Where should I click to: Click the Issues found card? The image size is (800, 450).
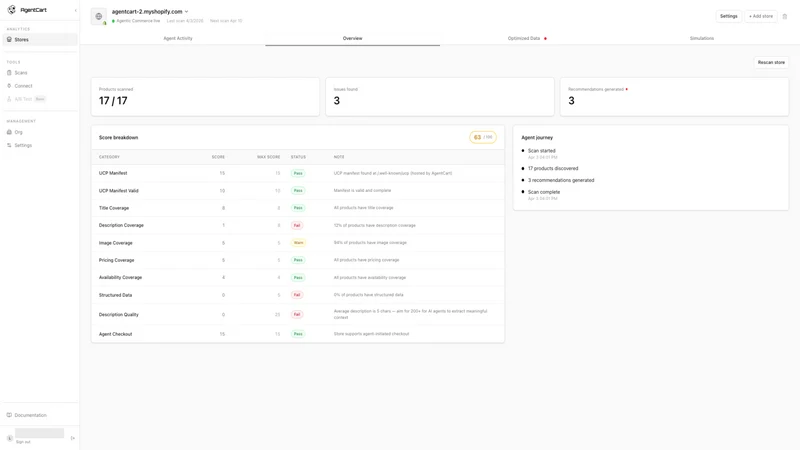(x=440, y=97)
